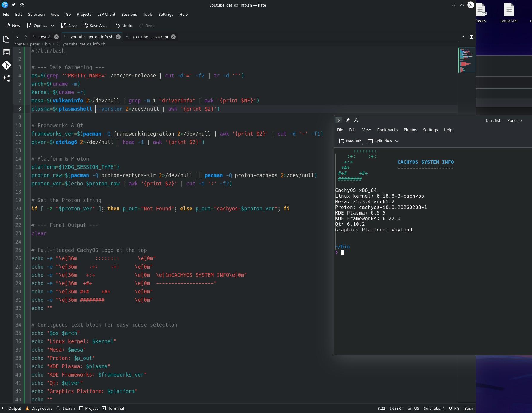
Task: Open the filesystem tree sidebar icon
Action: (x=6, y=78)
